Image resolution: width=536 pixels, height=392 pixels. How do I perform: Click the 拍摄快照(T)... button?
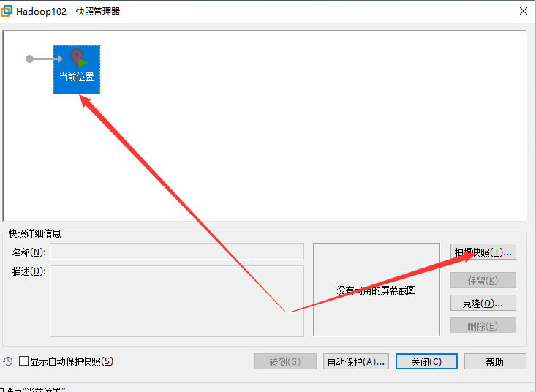[x=483, y=252]
